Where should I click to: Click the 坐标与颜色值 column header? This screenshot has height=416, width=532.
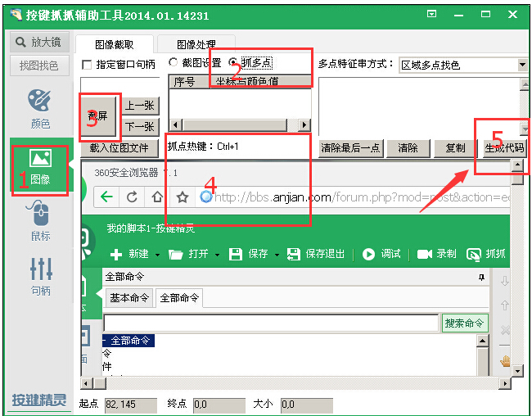pos(260,82)
